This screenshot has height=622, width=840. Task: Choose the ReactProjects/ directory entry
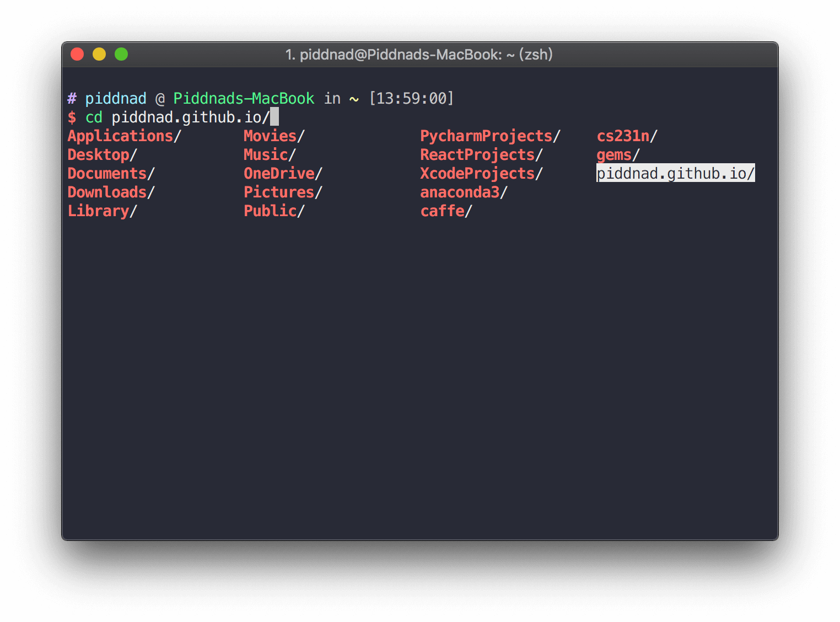coord(481,155)
